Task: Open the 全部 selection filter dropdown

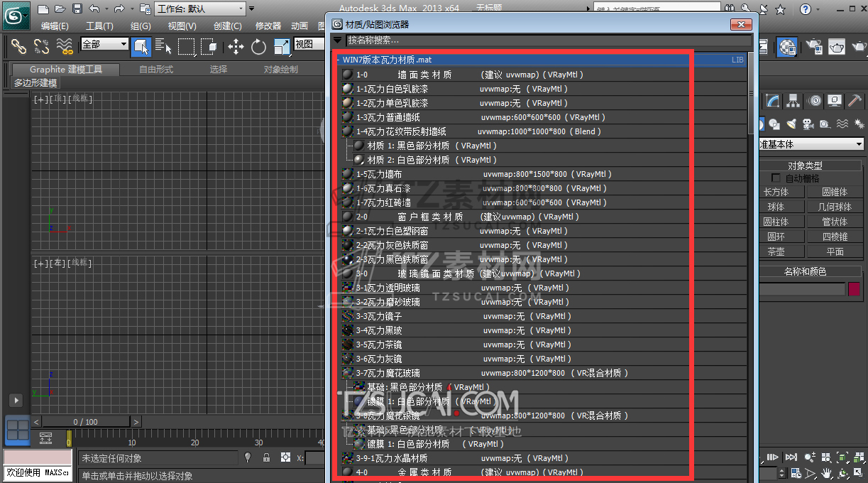Action: point(104,44)
